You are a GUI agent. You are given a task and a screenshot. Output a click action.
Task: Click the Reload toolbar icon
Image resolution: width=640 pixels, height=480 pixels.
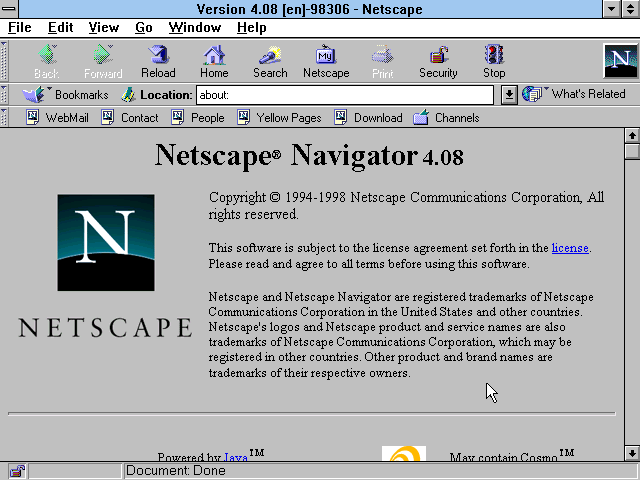pyautogui.click(x=158, y=61)
